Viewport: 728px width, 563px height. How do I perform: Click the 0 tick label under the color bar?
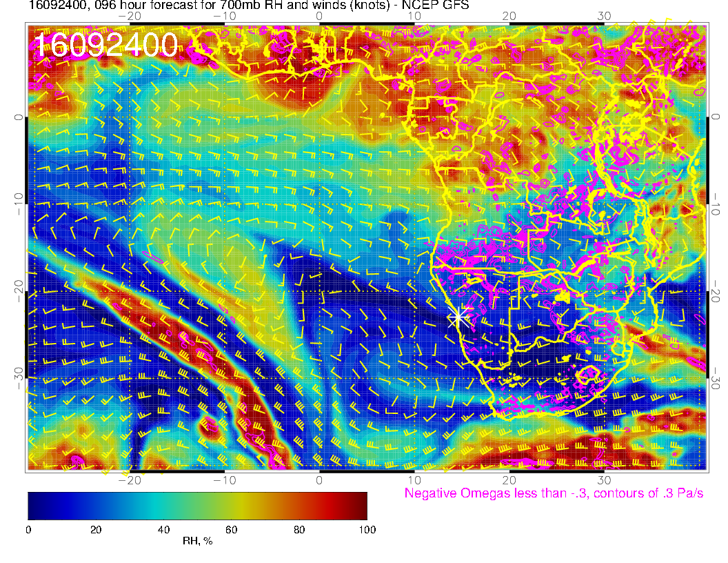[x=28, y=530]
